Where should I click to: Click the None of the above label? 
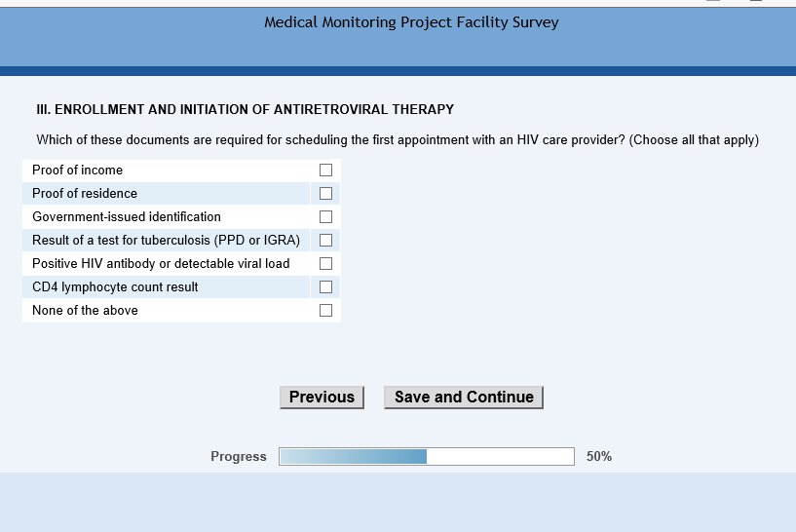click(x=85, y=310)
